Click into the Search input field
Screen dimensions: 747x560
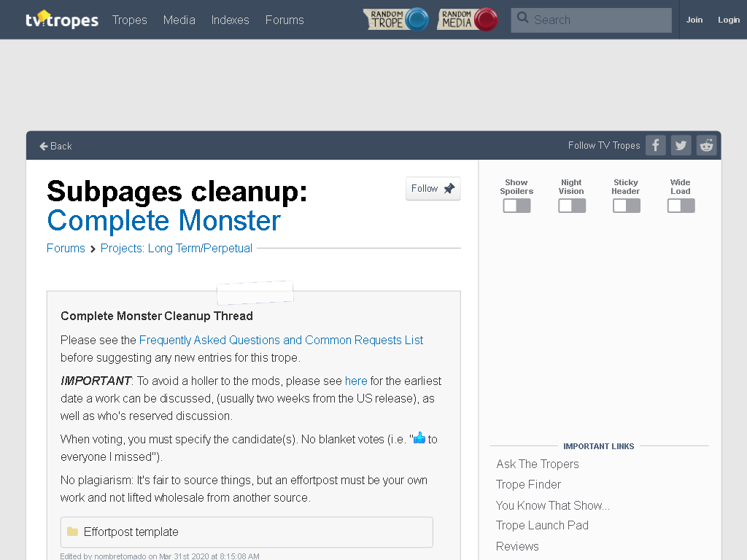point(591,20)
